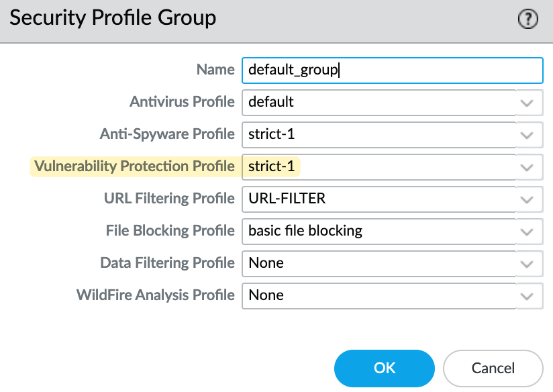Expand the Data Filtering Profile dropdown arrow
This screenshot has width=553, height=392.
click(x=527, y=263)
